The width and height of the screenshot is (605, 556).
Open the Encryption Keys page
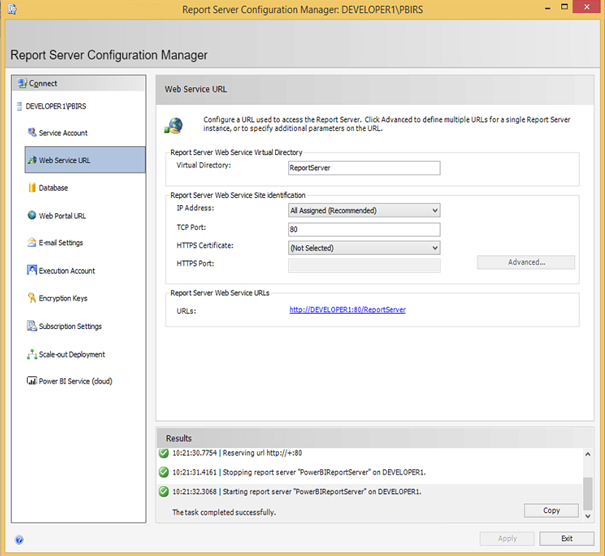pyautogui.click(x=63, y=298)
